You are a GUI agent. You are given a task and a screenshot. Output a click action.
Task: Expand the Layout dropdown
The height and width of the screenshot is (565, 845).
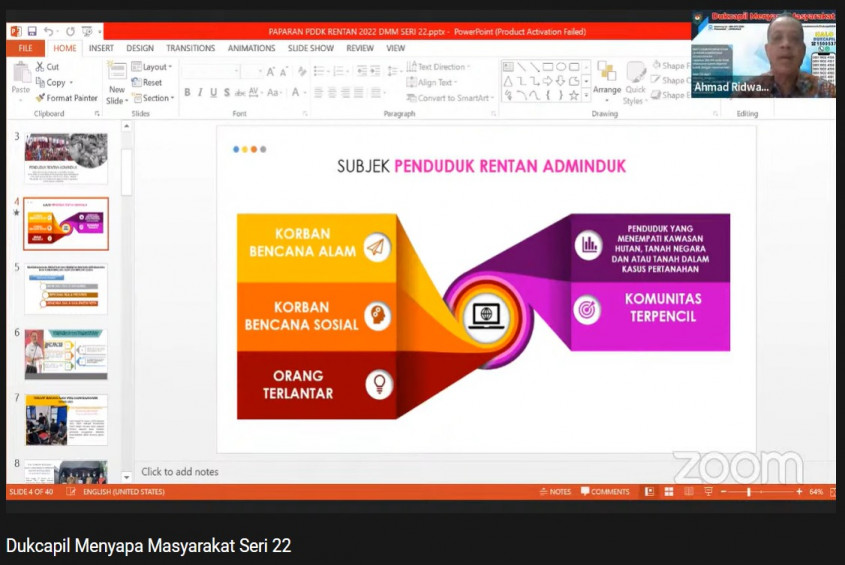click(x=151, y=67)
